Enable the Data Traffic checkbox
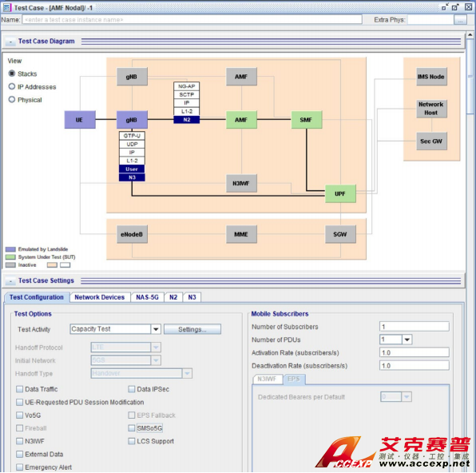The height and width of the screenshot is (473, 476). click(x=20, y=389)
